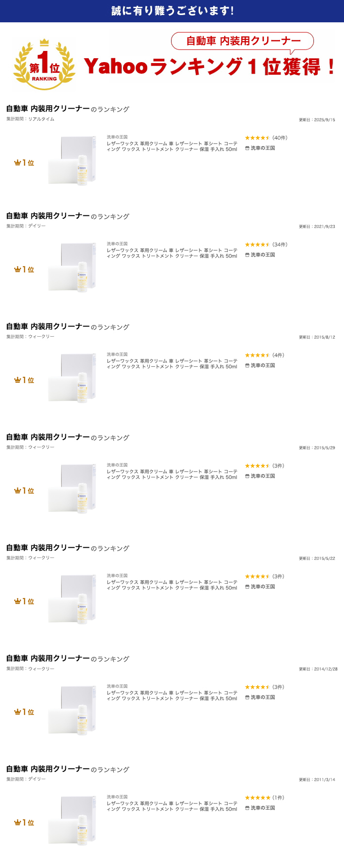Viewport: 344px width, 868px height.
Task: Click the crown 1位 icon in the リアルタイム ranking
Action: pos(24,163)
